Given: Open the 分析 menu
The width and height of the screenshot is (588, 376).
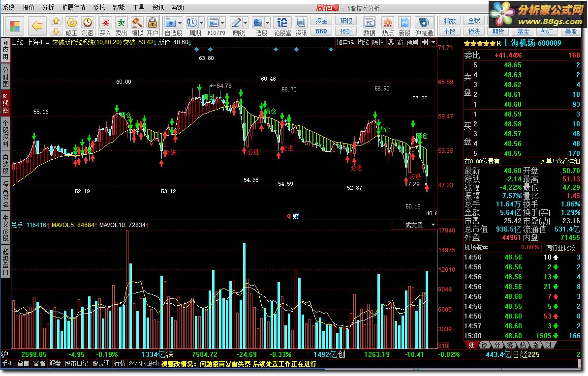Looking at the screenshot, I should click(x=48, y=7).
